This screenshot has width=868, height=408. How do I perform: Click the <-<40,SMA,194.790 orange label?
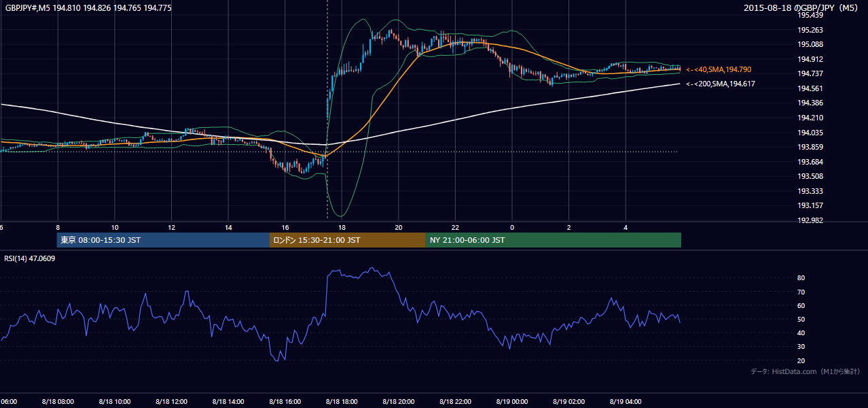coord(719,69)
